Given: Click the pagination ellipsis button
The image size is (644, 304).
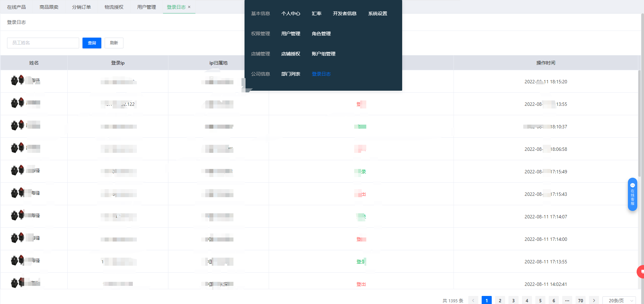Looking at the screenshot, I should pos(567,300).
